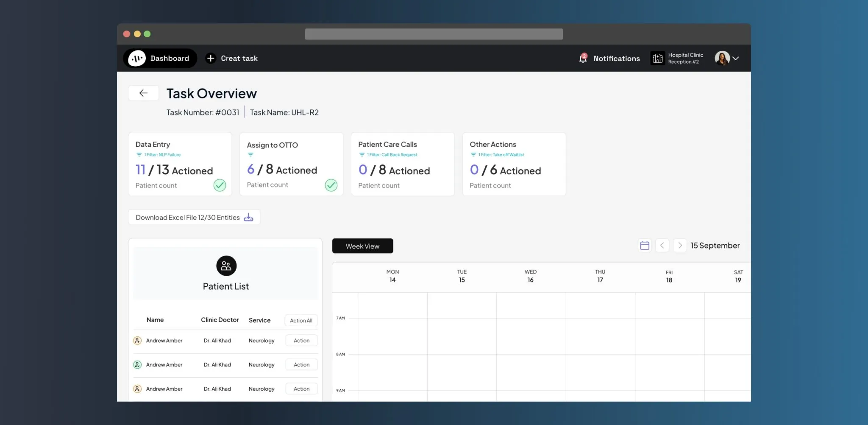The image size is (868, 425).
Task: Click the Dashboard logo button
Action: 160,58
